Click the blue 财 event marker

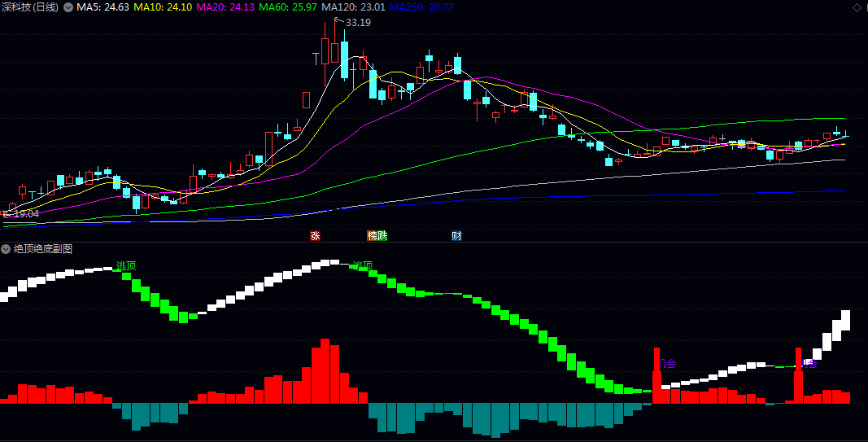[x=456, y=235]
